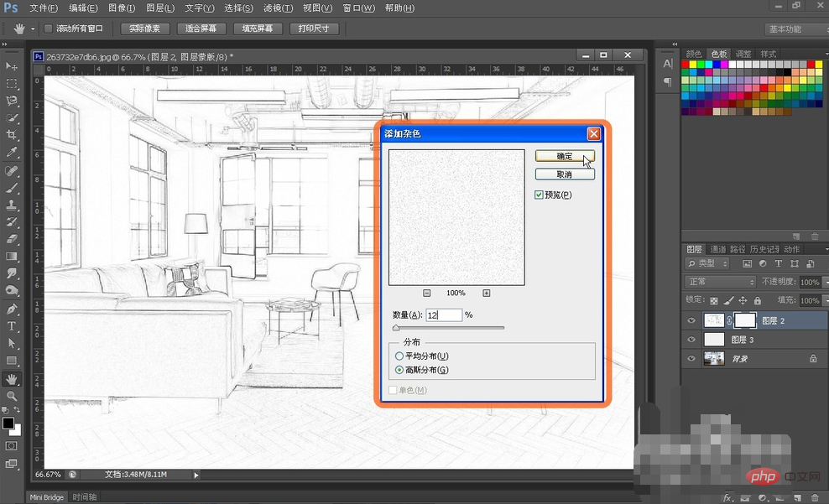
Task: Toggle the 预览(P) checkbox
Action: (x=539, y=195)
